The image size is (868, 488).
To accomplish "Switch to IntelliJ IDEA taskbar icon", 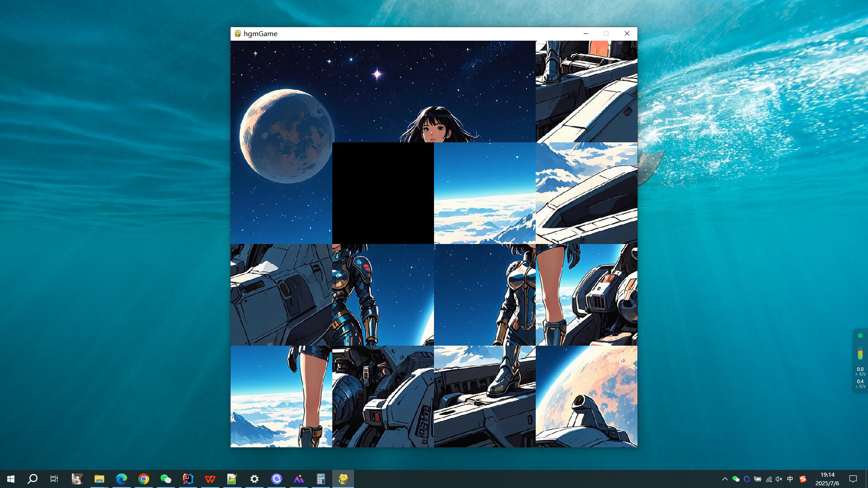I will pos(188,479).
